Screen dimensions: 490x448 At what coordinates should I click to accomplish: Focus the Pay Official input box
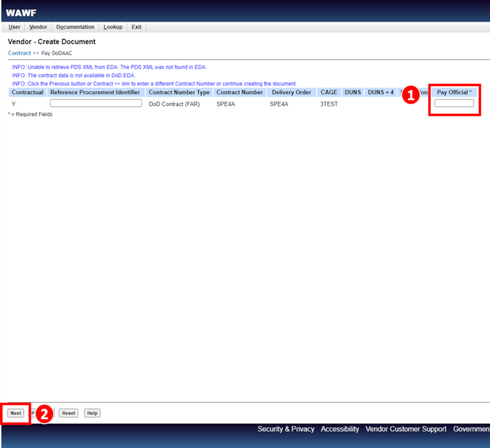pyautogui.click(x=454, y=103)
